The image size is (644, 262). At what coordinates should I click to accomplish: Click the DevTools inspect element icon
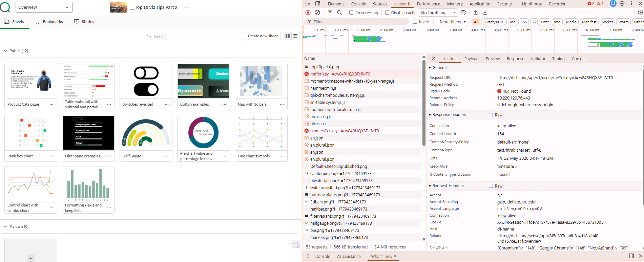[x=308, y=4]
